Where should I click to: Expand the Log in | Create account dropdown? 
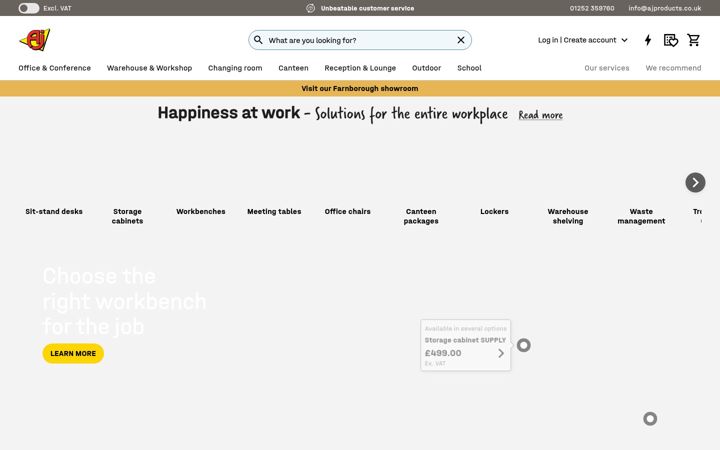tap(582, 40)
